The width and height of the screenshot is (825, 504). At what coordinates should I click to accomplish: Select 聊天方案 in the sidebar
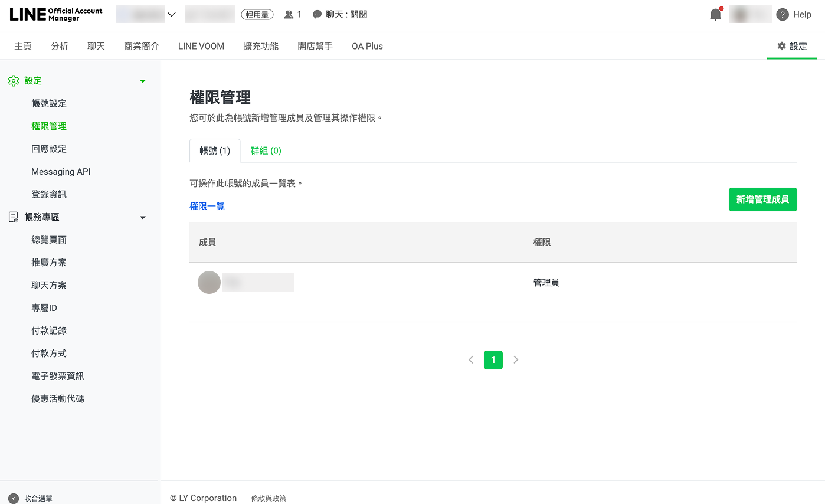(49, 285)
